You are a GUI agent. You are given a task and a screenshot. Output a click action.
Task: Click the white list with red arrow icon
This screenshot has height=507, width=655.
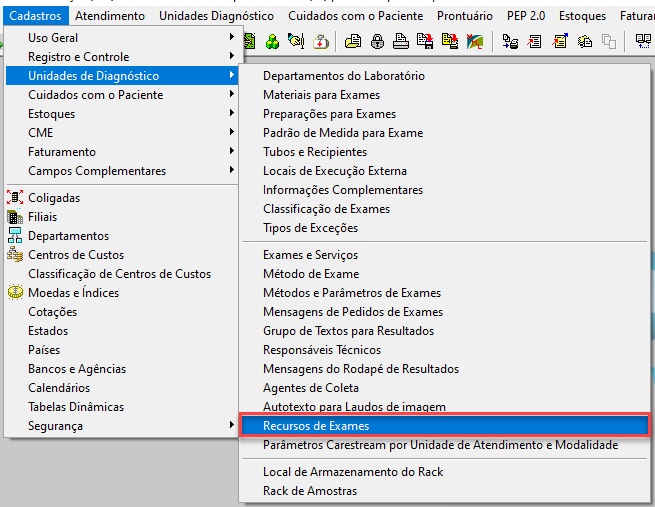pos(534,41)
